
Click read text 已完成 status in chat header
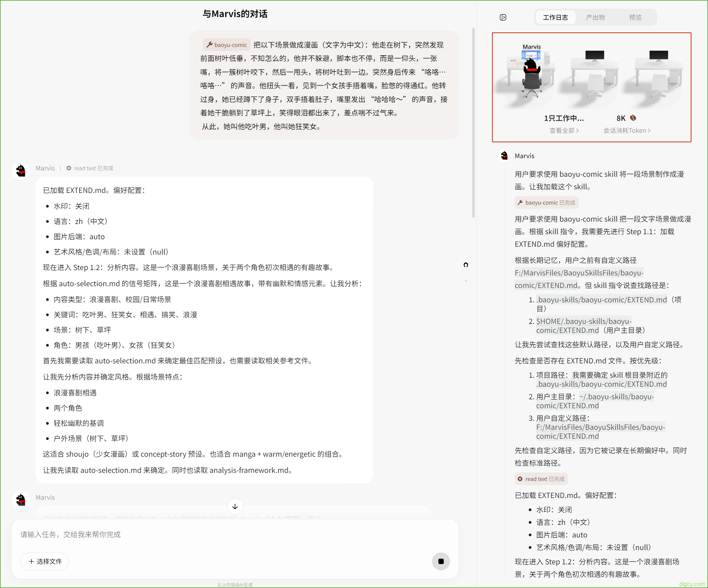point(90,168)
